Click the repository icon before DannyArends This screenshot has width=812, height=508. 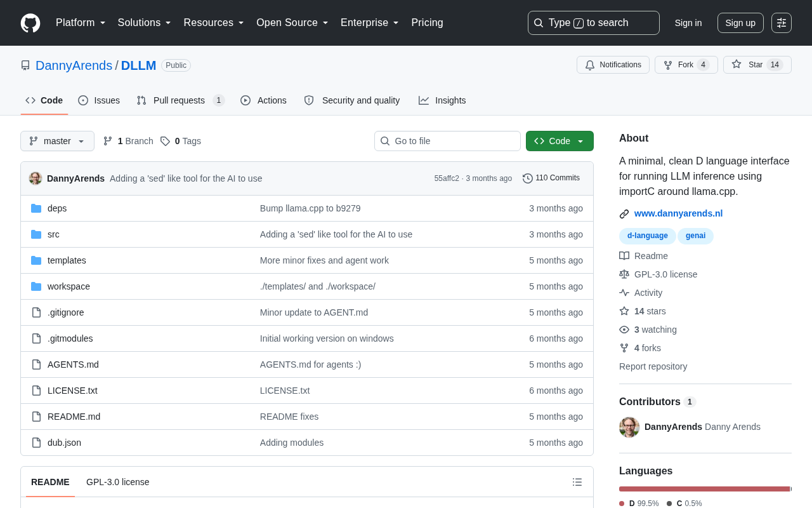pos(25,65)
